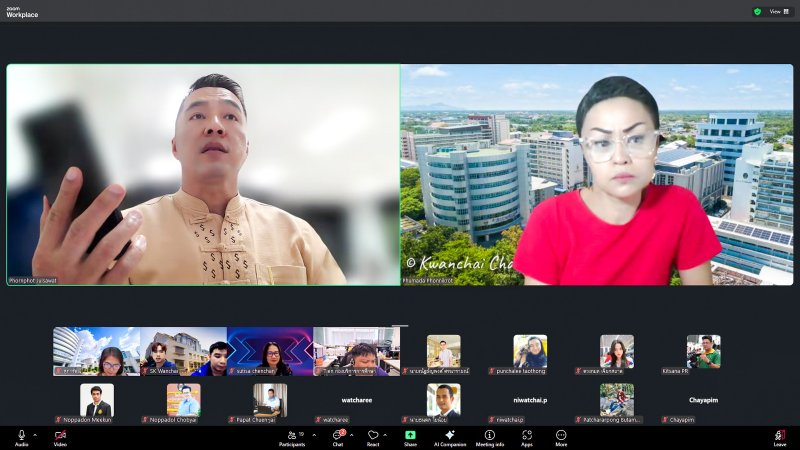The height and width of the screenshot is (450, 800).
Task: Toggle camera with the Video button
Action: pos(60,437)
